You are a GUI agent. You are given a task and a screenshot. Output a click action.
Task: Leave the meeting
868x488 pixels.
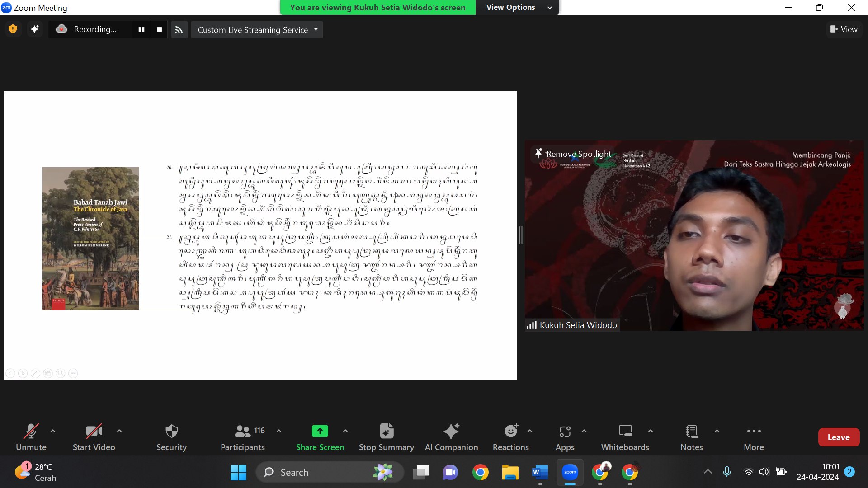click(x=839, y=437)
